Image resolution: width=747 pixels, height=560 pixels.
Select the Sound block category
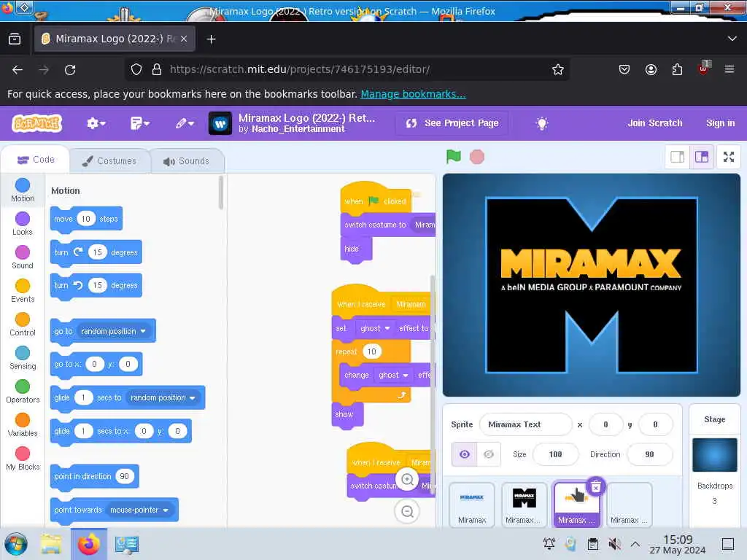pos(23,257)
